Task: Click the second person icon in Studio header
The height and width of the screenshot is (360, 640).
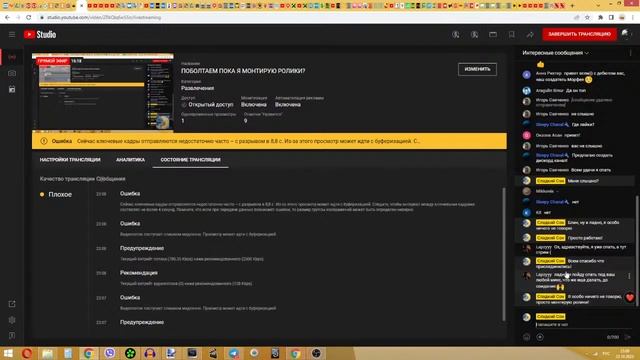Action: tap(474, 35)
